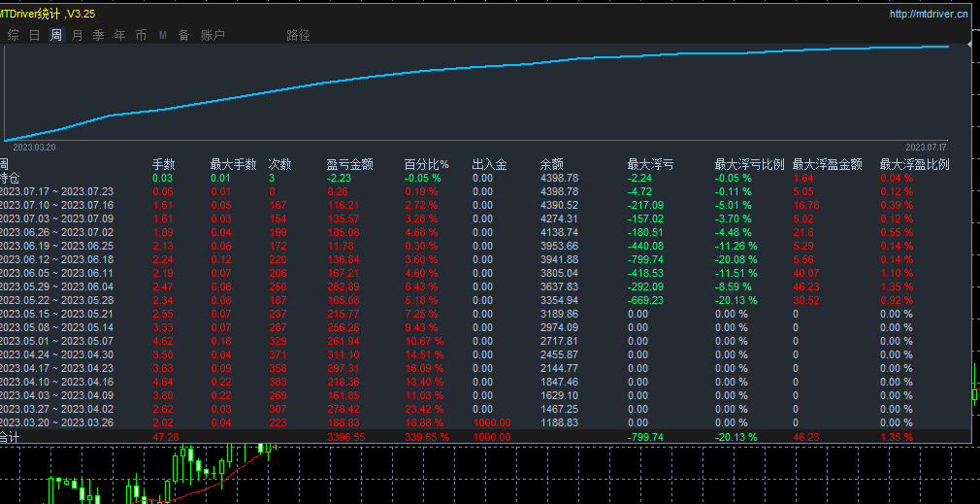This screenshot has height=504, width=980.
Task: Click the 最大浮盈比例 column header
Action: [914, 164]
